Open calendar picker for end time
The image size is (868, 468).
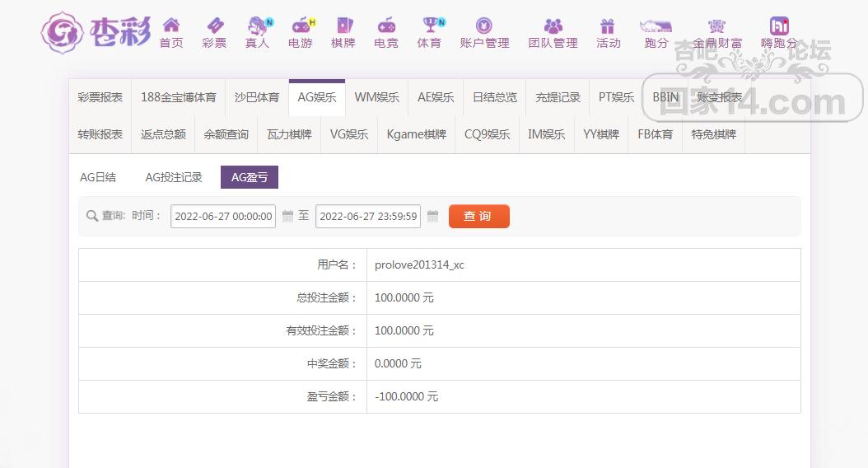[x=432, y=217]
